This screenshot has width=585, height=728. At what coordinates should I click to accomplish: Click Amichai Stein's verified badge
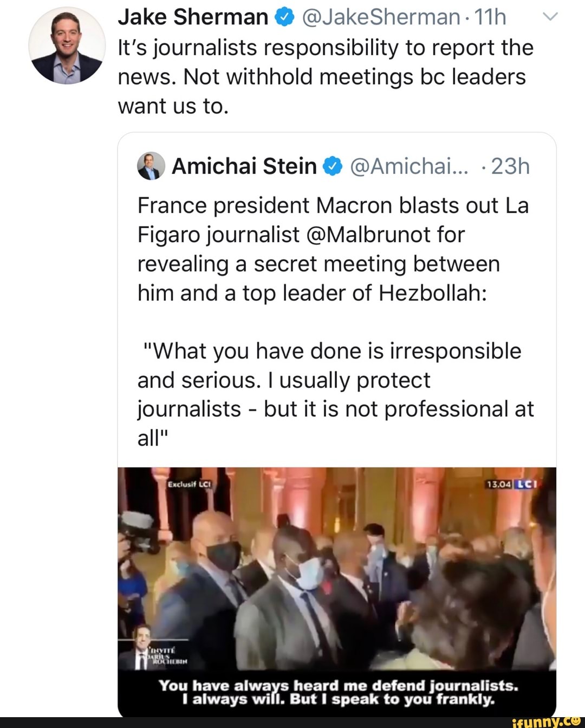pos(333,166)
